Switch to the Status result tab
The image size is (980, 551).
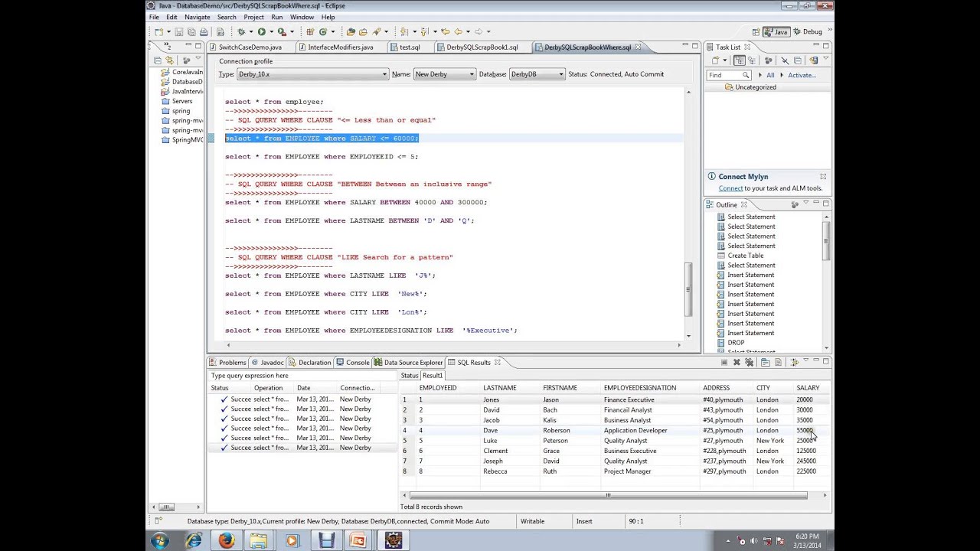click(410, 376)
